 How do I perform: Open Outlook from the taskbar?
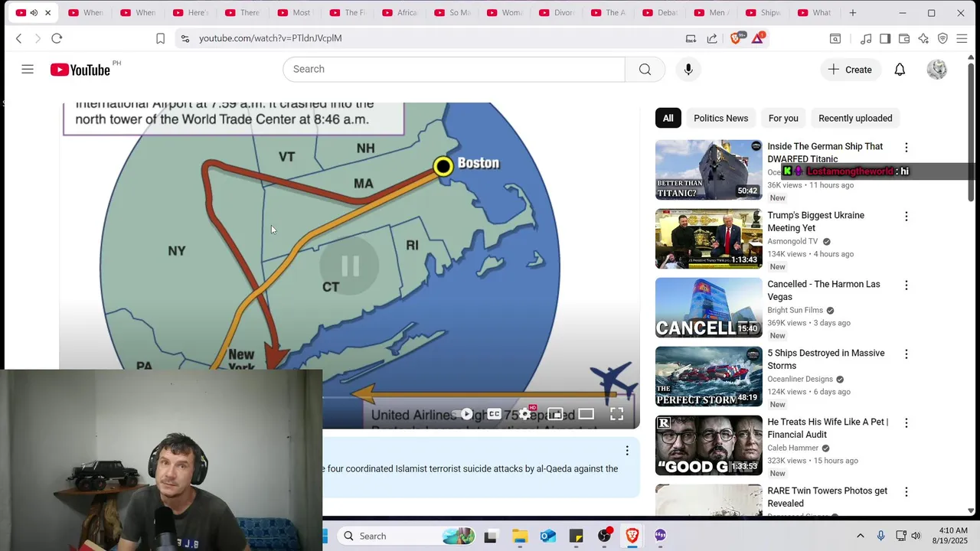tap(548, 536)
